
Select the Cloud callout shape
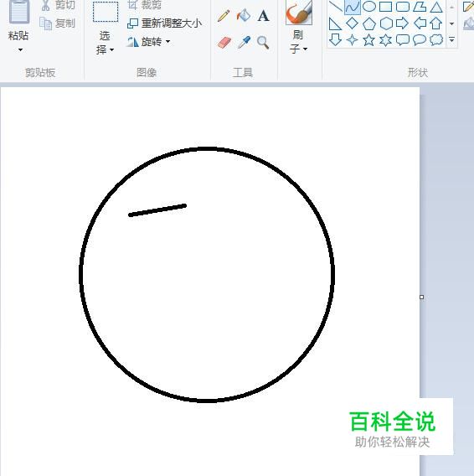(436, 39)
